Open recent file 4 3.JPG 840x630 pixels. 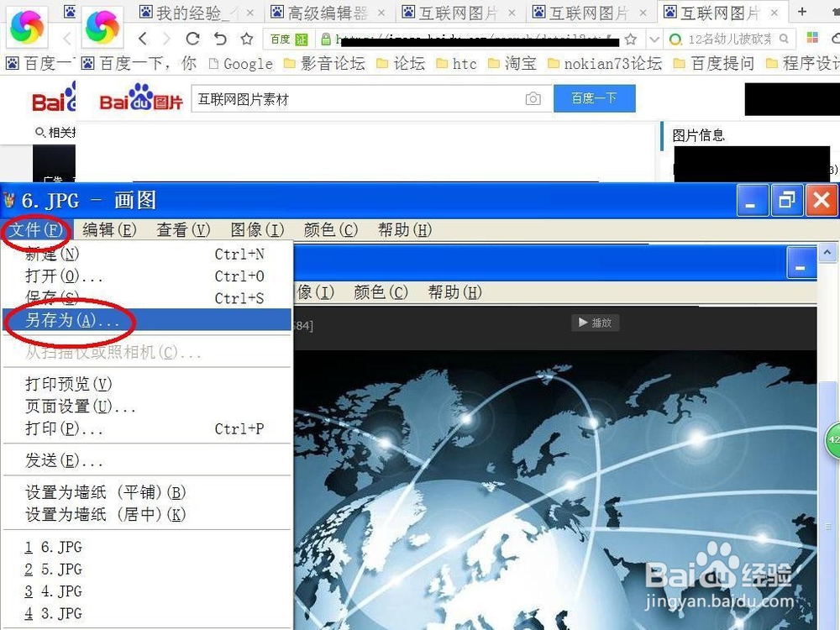(x=147, y=613)
